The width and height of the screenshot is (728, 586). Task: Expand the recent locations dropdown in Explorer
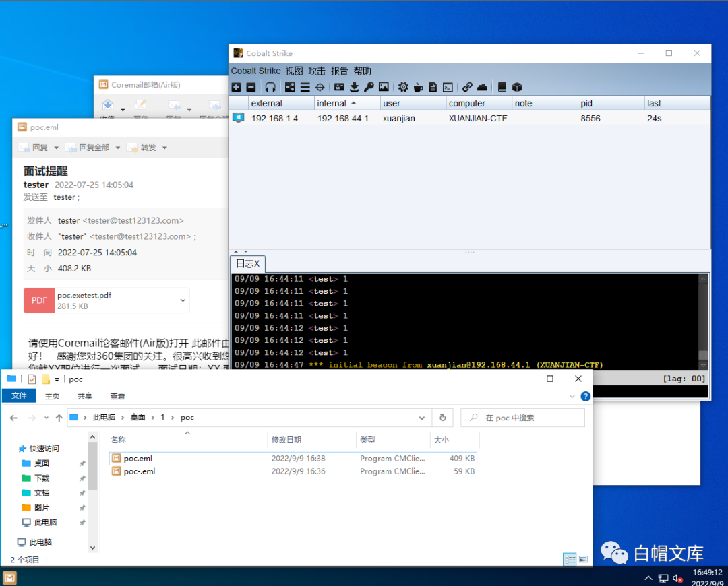(x=46, y=418)
